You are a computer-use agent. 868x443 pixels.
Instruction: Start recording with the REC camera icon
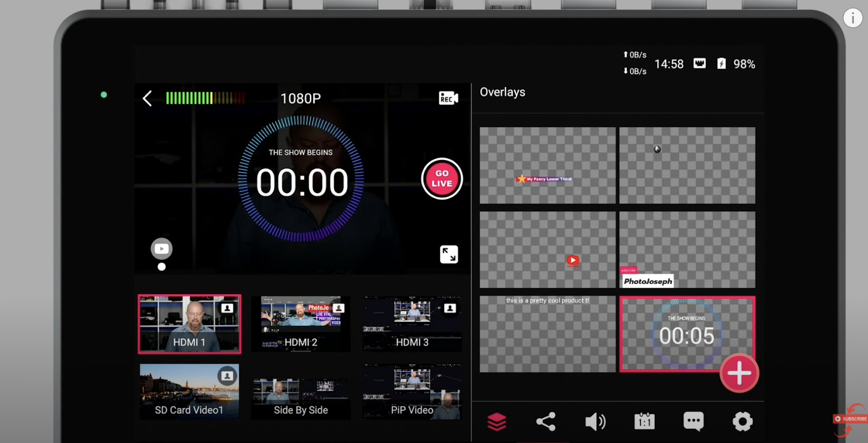tap(448, 98)
